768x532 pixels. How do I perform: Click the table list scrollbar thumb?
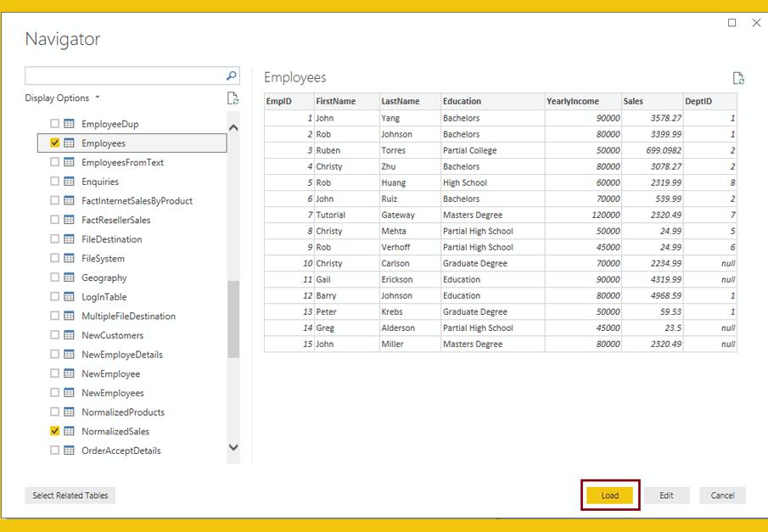(233, 319)
